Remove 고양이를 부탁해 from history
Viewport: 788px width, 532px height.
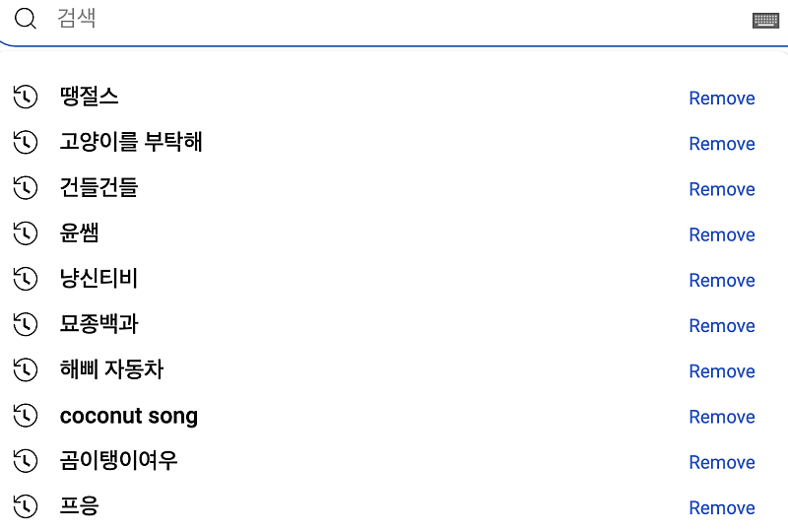[x=722, y=144]
